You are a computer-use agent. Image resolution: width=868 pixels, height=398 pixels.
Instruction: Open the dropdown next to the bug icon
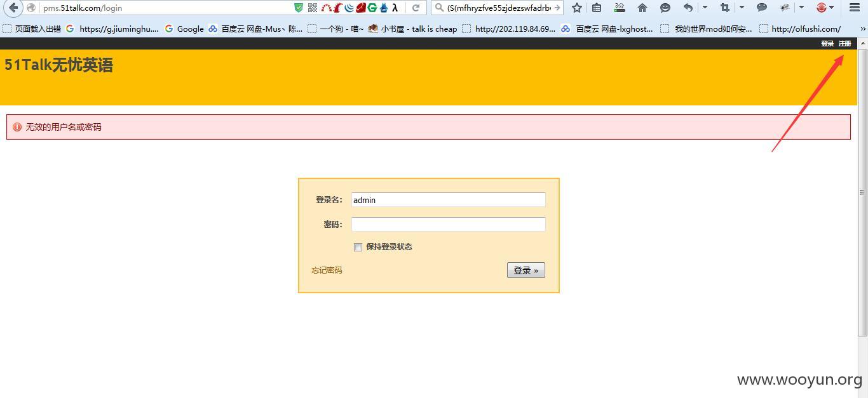801,8
